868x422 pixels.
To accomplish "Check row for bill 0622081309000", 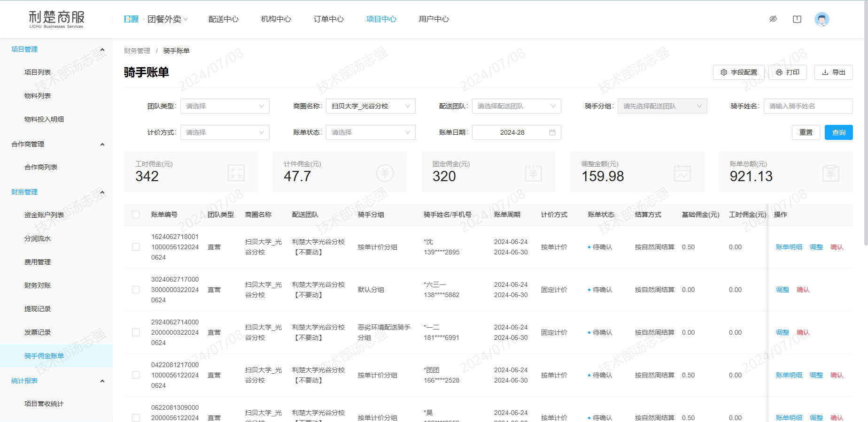I will 136,418.
